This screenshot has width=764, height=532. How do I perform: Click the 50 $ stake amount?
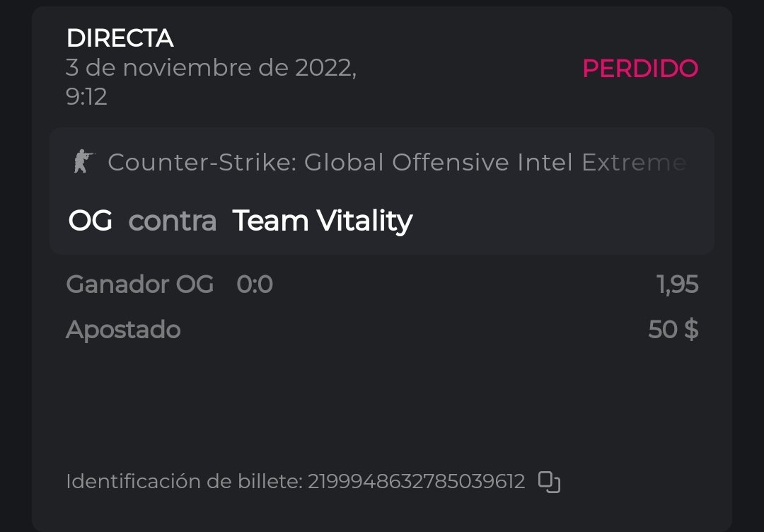tap(673, 330)
